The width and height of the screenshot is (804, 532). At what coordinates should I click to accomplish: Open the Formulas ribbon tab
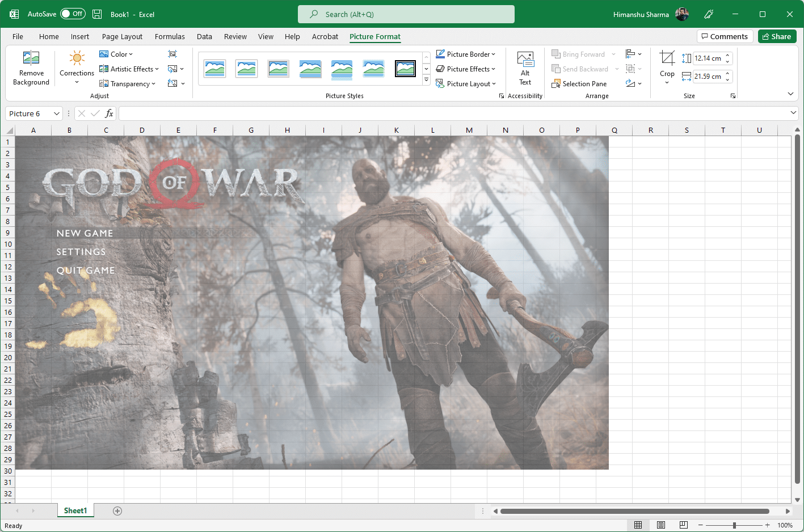tap(170, 36)
